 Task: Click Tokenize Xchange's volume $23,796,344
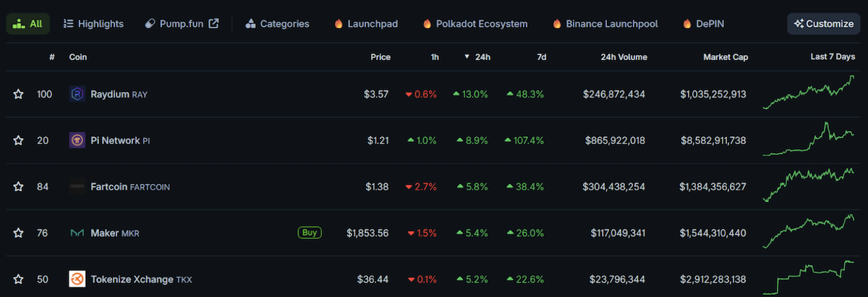pyautogui.click(x=618, y=279)
